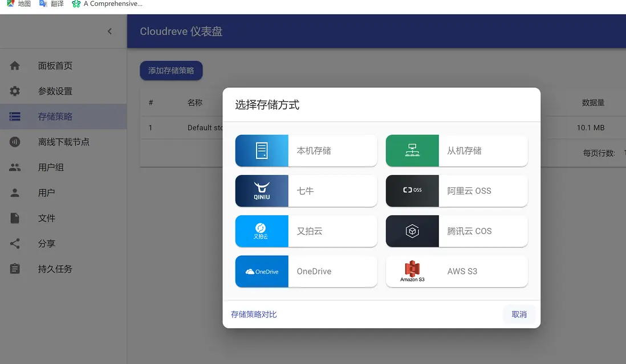
Task: Click the 添加存储策略 button
Action: point(171,71)
